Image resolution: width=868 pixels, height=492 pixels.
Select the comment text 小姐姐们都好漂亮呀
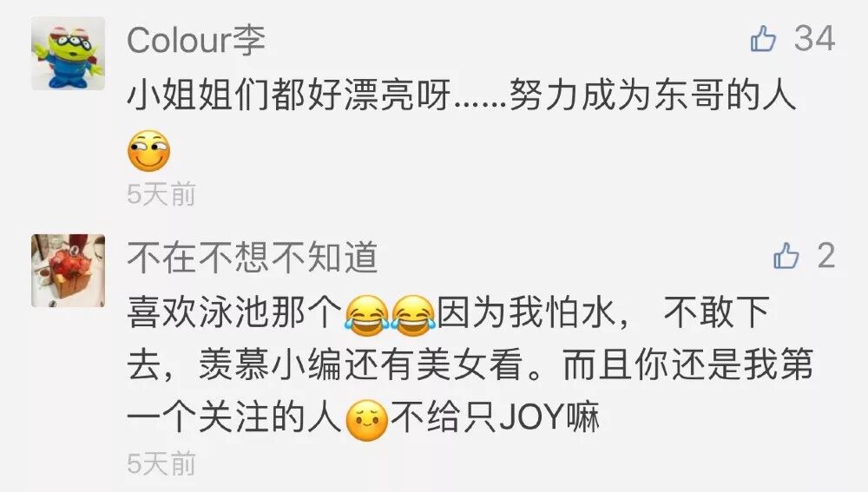pyautogui.click(x=288, y=95)
